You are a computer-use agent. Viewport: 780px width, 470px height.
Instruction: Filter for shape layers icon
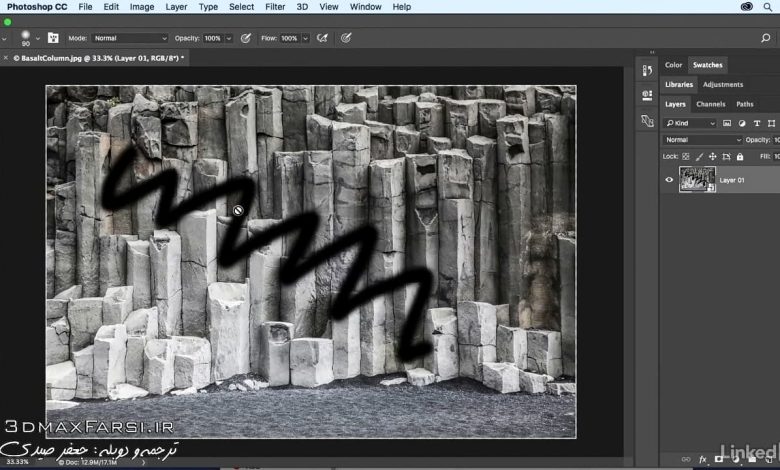click(771, 123)
